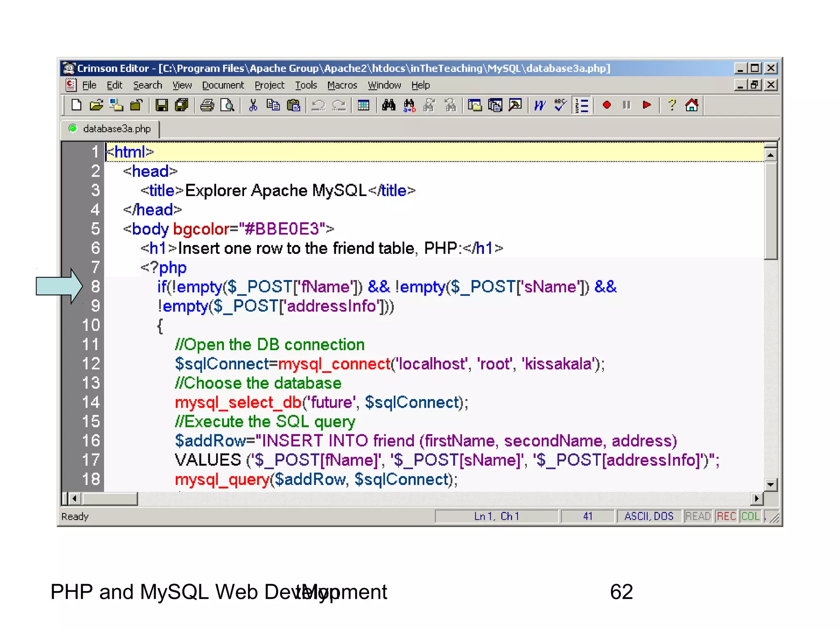Viewport: 840px width, 630px height.
Task: Toggle word wrap with the blue W icon
Action: (x=540, y=105)
